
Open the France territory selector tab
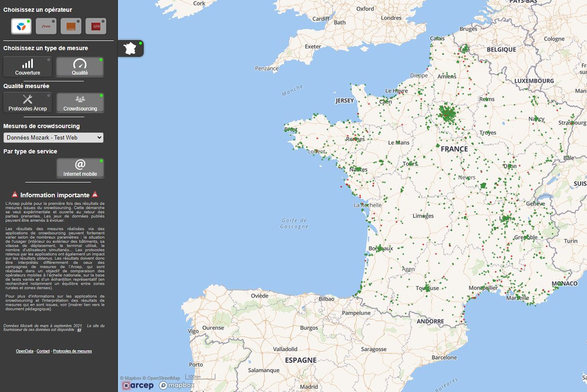tap(131, 49)
